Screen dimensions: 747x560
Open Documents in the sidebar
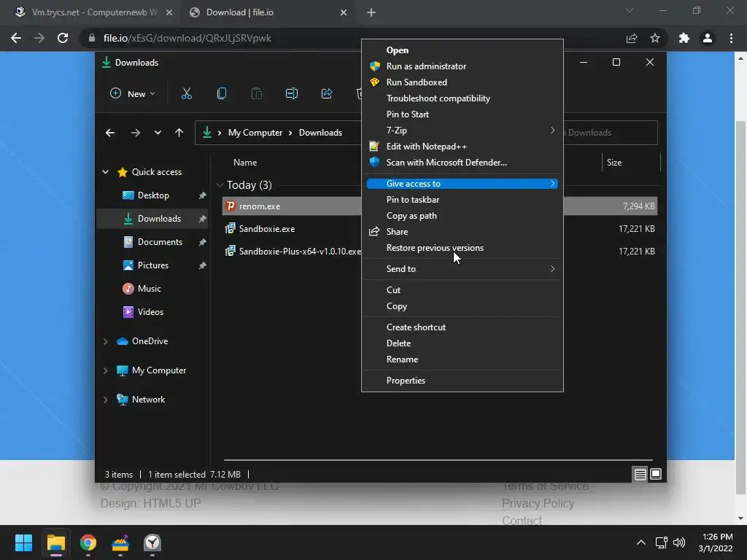click(153, 242)
